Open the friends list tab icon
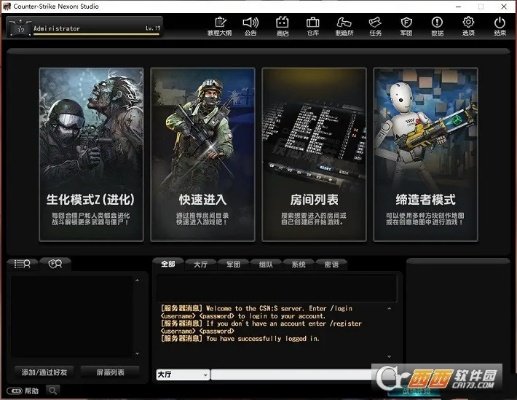The image size is (517, 400). [22, 264]
